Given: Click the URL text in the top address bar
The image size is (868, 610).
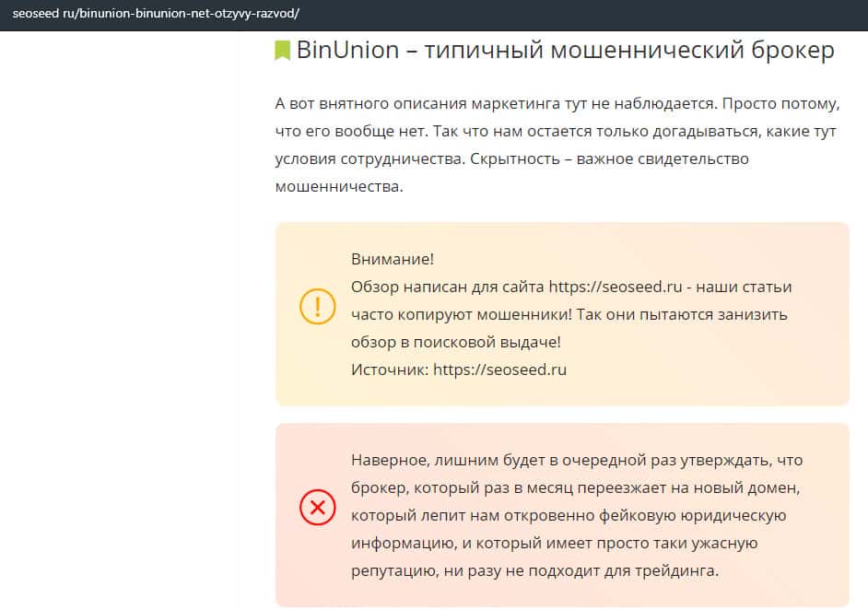Looking at the screenshot, I should 156,13.
